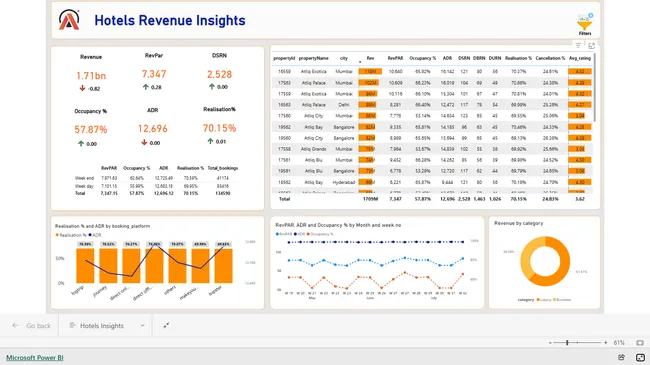Click Atliq Grands property name
This screenshot has height=365, width=650.
[313, 149]
